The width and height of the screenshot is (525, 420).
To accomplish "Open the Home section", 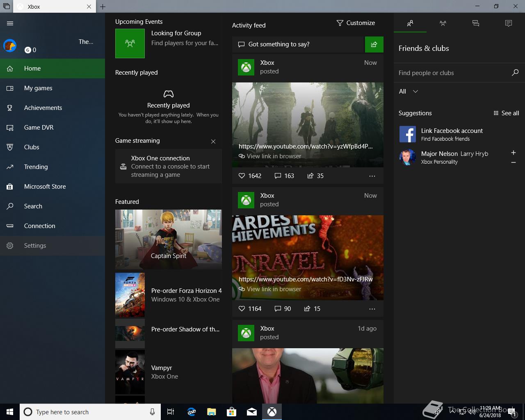I will tap(52, 68).
